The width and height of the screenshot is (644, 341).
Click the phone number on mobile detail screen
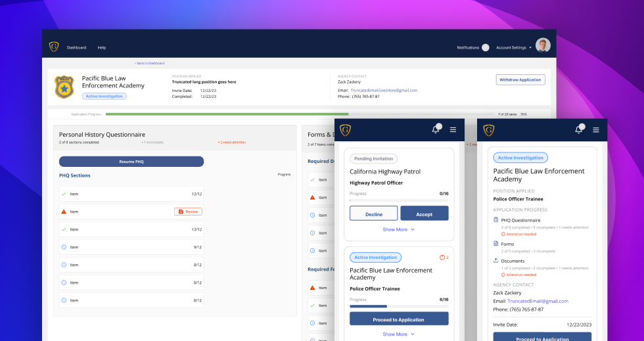coord(526,309)
